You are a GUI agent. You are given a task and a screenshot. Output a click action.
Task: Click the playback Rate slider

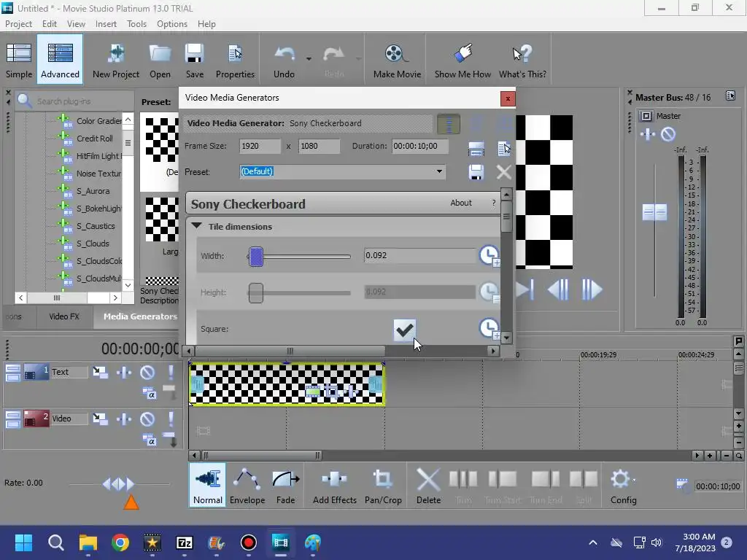click(119, 484)
